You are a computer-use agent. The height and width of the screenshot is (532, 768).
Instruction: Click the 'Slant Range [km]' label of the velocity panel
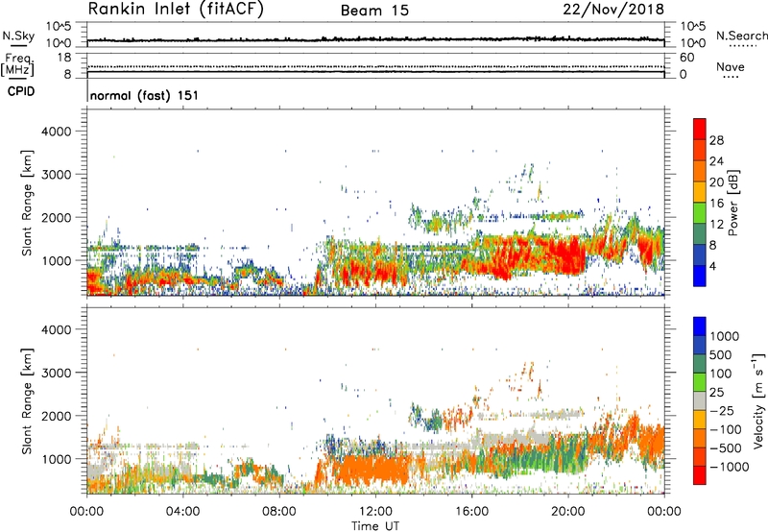click(28, 401)
